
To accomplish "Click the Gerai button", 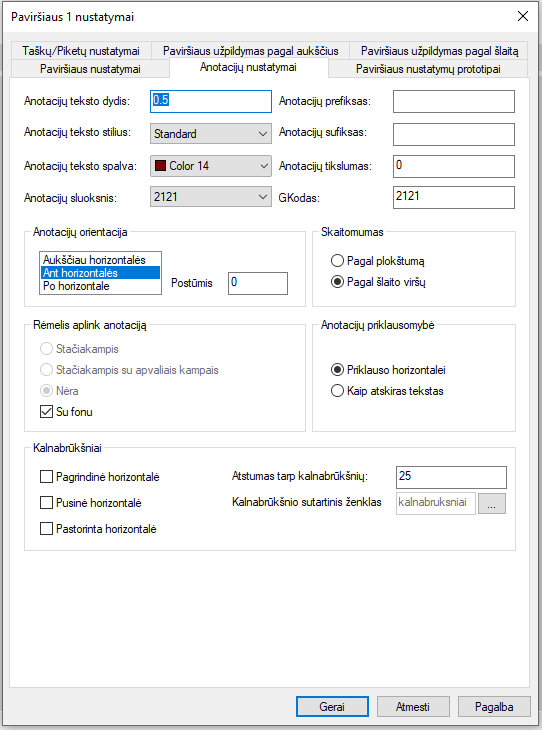I will click(x=332, y=707).
